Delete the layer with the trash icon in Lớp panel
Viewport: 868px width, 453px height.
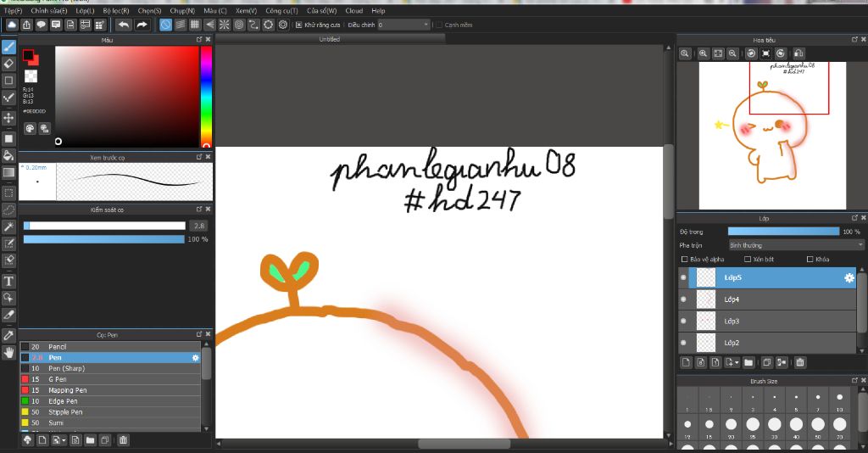(800, 363)
